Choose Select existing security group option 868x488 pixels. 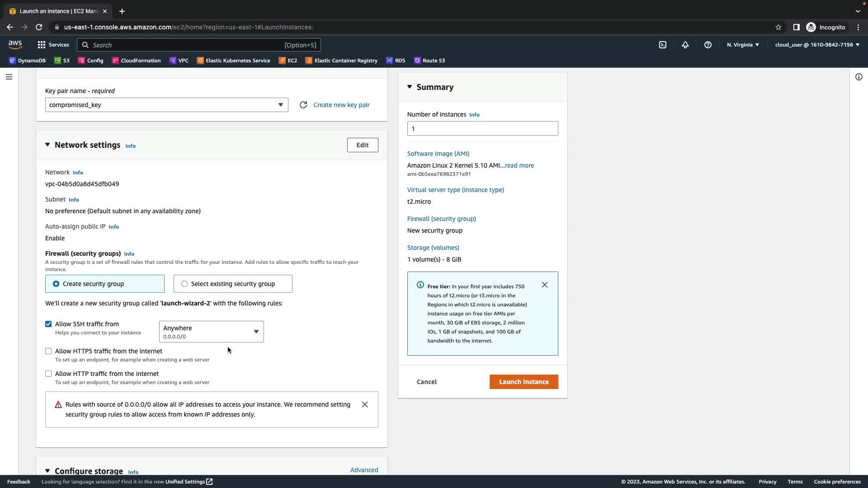(x=184, y=284)
